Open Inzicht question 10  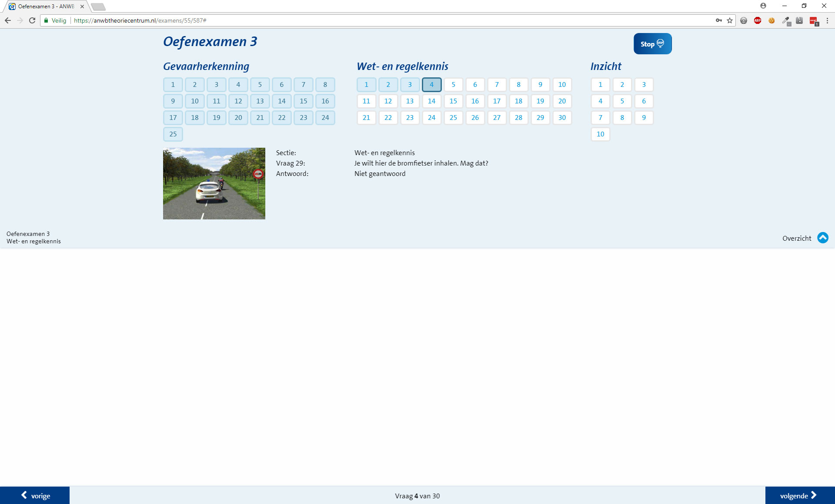600,134
